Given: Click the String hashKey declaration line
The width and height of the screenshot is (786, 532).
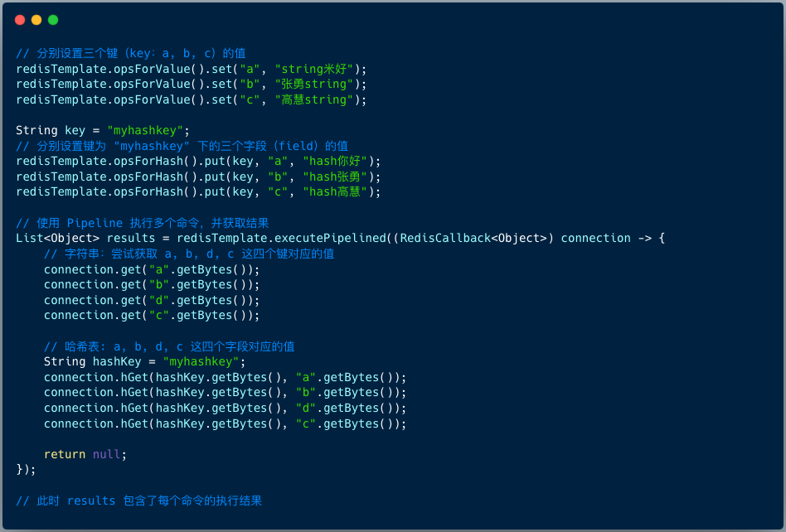Looking at the screenshot, I should point(145,361).
